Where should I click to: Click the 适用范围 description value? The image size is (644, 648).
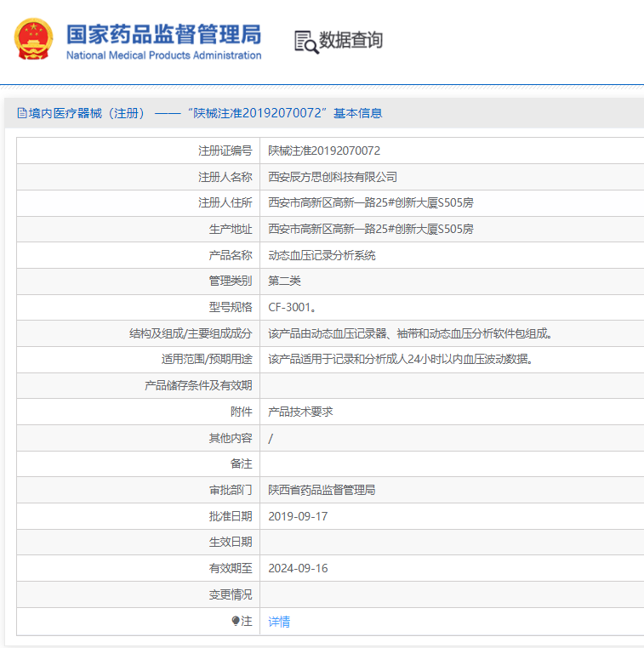(x=400, y=359)
